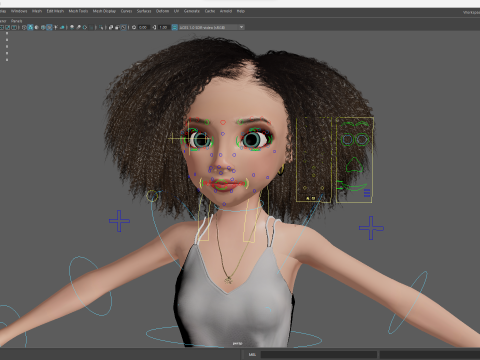This screenshot has height=360, width=480.
Task: Open the Surfaces menu
Action: click(144, 11)
